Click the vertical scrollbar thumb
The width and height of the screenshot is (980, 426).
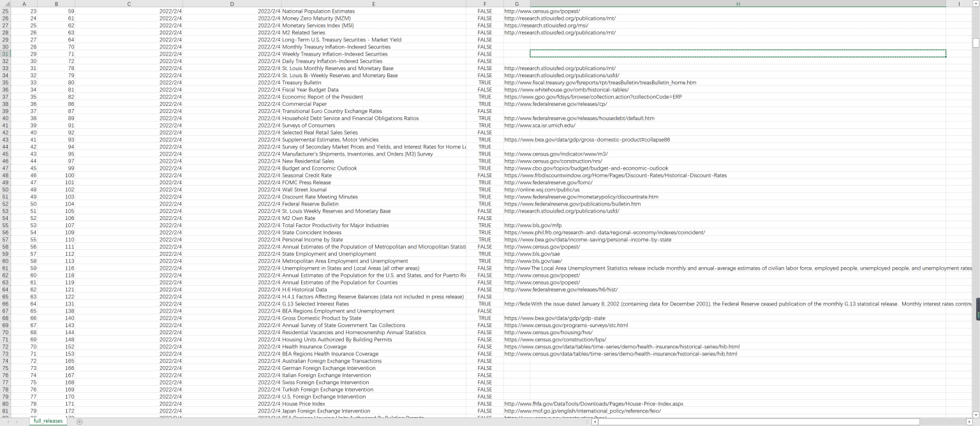[x=976, y=43]
